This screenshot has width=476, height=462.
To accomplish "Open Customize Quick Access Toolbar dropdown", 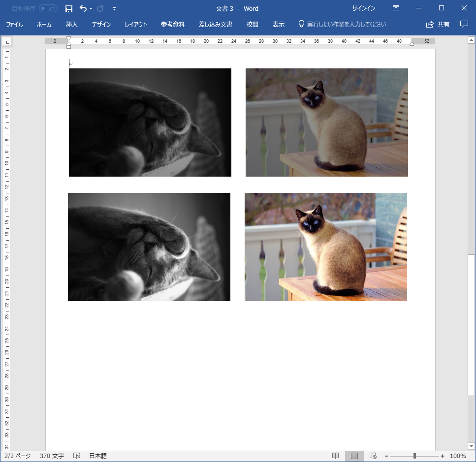I will 114,9.
